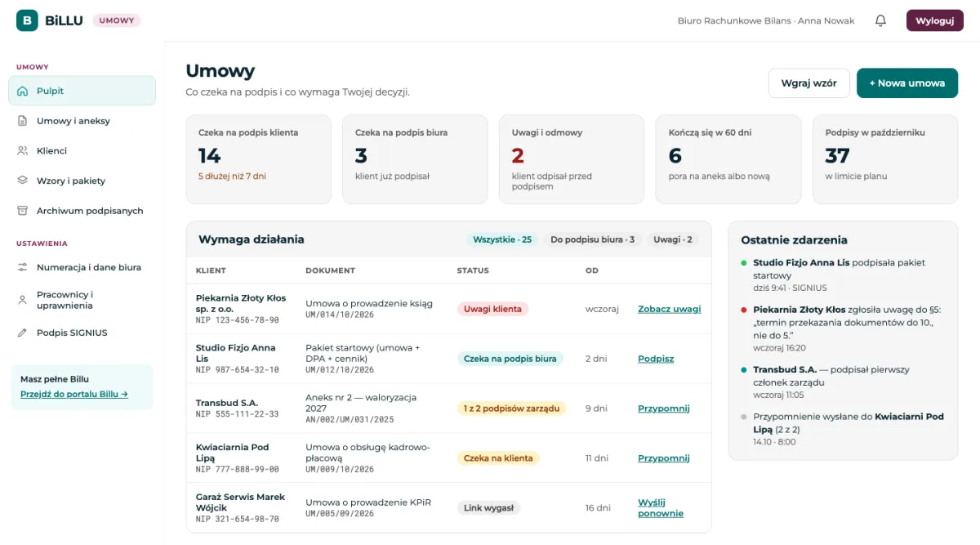Open the Uwagi i odmowy stat card
This screenshot has width=980, height=545.
[569, 159]
